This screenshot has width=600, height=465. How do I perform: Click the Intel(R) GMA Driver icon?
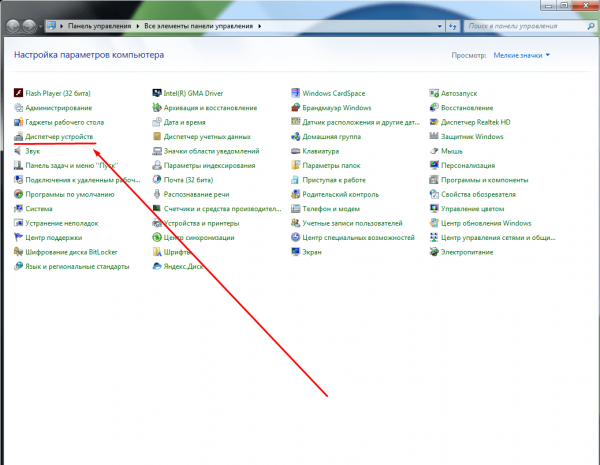pyautogui.click(x=157, y=93)
